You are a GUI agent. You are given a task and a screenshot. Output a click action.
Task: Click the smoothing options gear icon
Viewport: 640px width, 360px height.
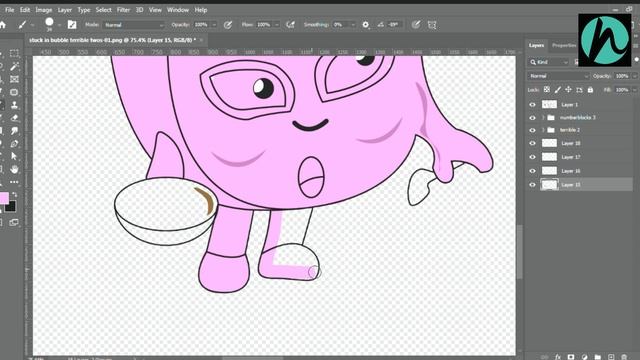coord(365,25)
